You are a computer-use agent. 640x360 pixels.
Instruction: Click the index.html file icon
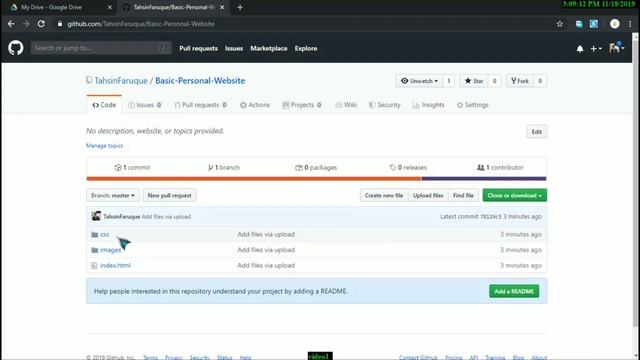click(x=94, y=265)
